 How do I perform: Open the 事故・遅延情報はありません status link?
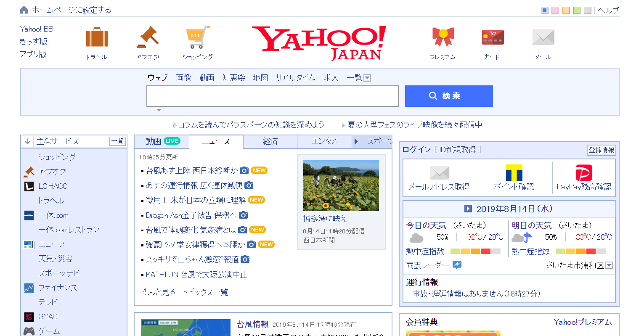(x=476, y=294)
